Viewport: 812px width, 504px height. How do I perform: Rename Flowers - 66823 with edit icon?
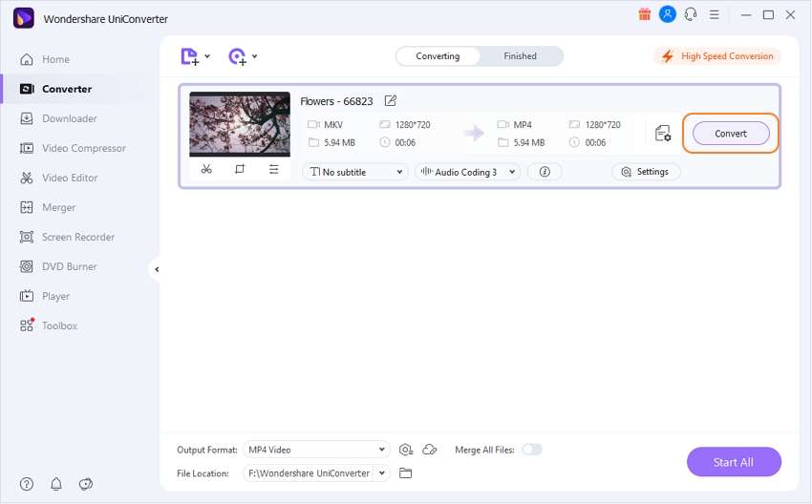click(x=391, y=101)
